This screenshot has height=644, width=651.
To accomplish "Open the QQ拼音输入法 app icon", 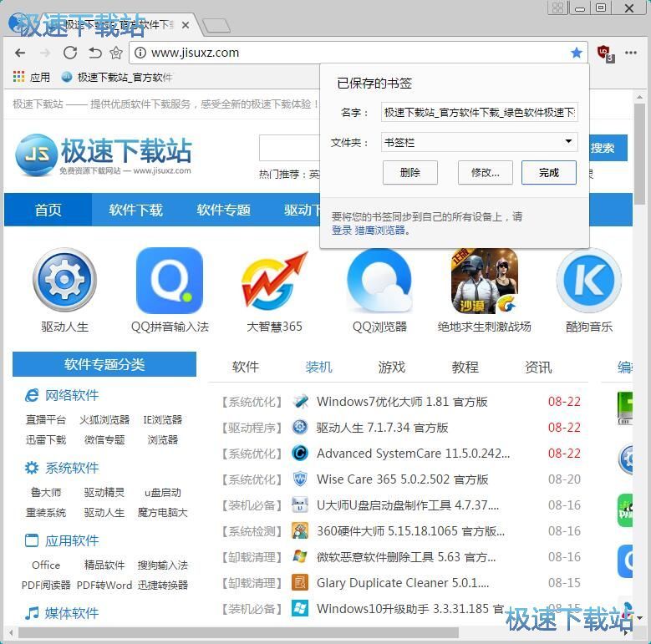I will click(170, 281).
